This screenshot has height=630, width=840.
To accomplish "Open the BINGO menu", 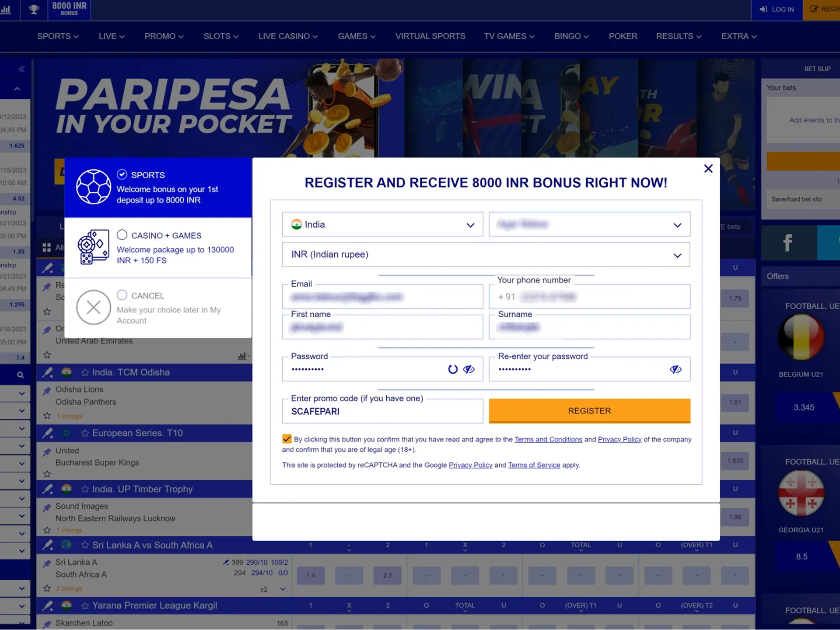I will tap(571, 36).
